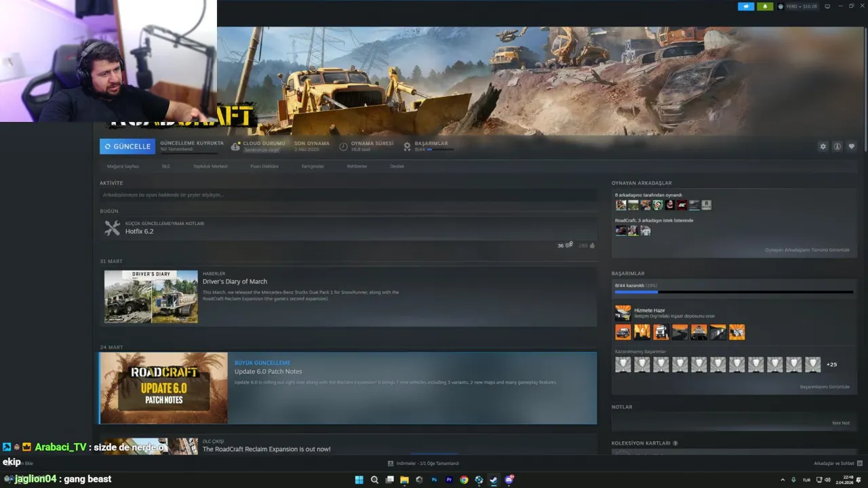Image resolution: width=868 pixels, height=488 pixels.
Task: Click the last small earned achievement icon
Action: coord(736,332)
